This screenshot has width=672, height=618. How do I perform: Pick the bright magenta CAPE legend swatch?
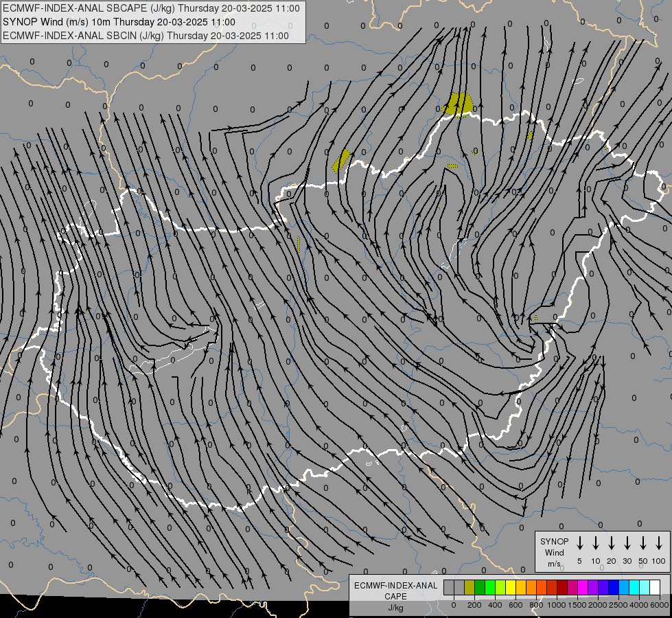[x=583, y=588]
